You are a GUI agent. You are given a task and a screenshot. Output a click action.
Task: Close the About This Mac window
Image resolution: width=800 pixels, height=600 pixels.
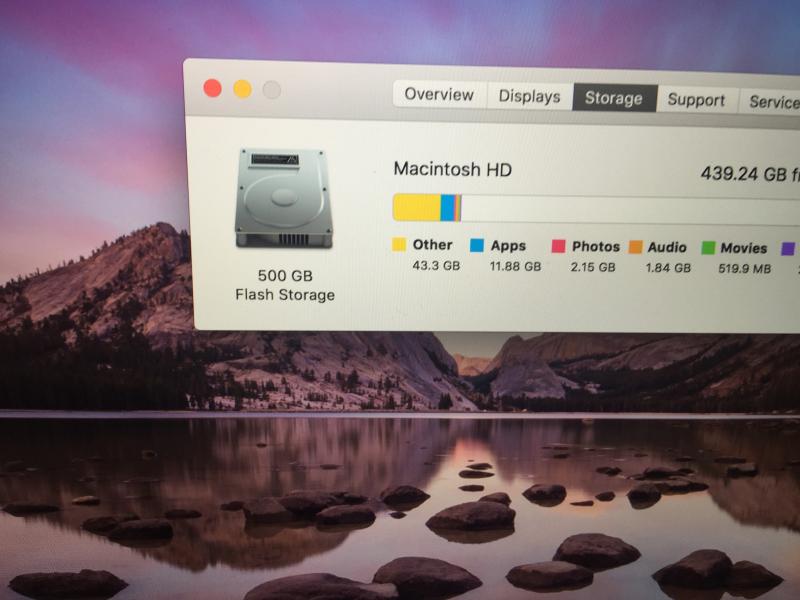click(x=212, y=88)
